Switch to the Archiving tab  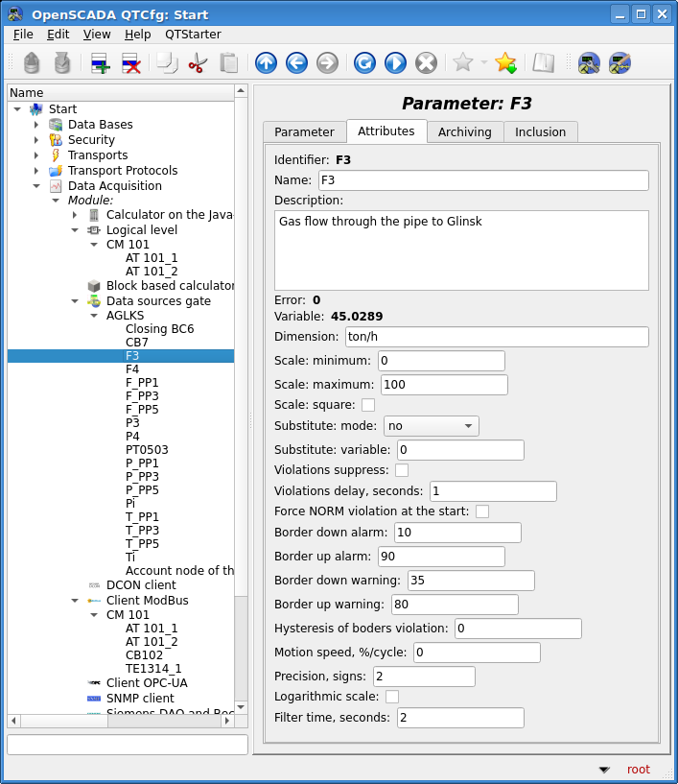click(464, 132)
